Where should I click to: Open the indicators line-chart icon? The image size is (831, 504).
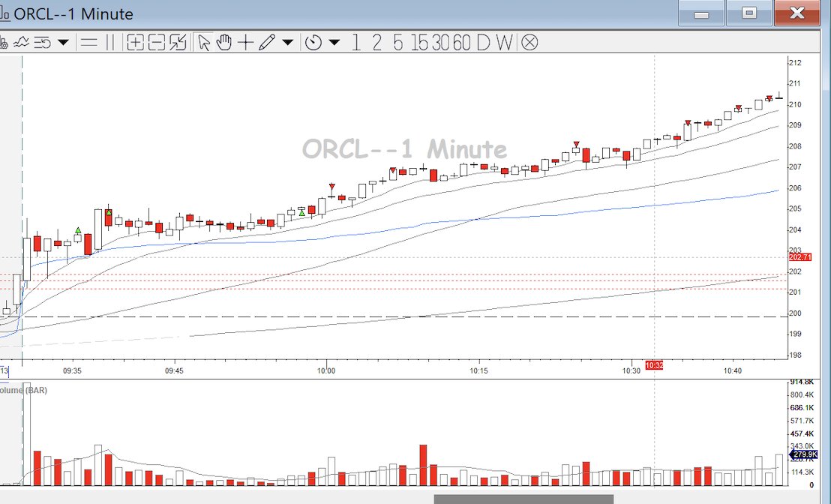point(21,42)
